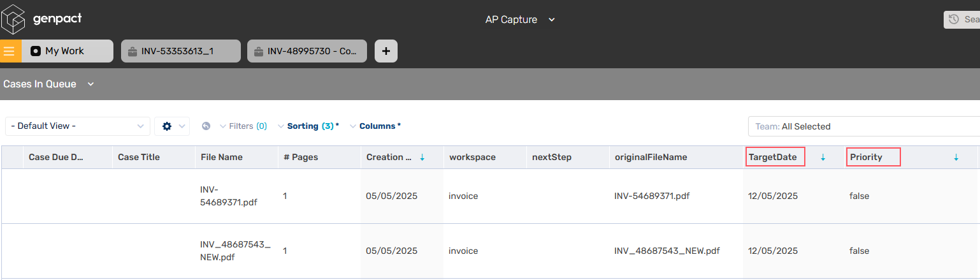Screen dimensions: 980x280
Task: Switch to the INV-53353613_1 tab
Action: pos(181,51)
